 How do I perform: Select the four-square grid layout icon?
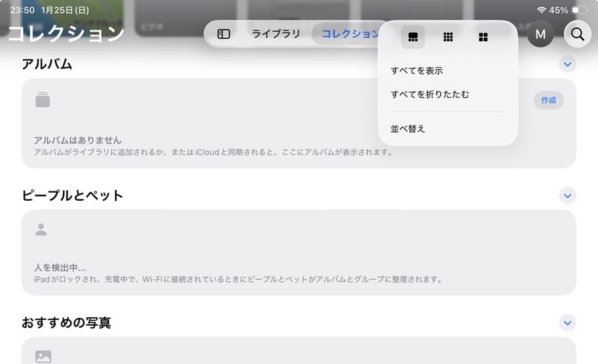(483, 37)
